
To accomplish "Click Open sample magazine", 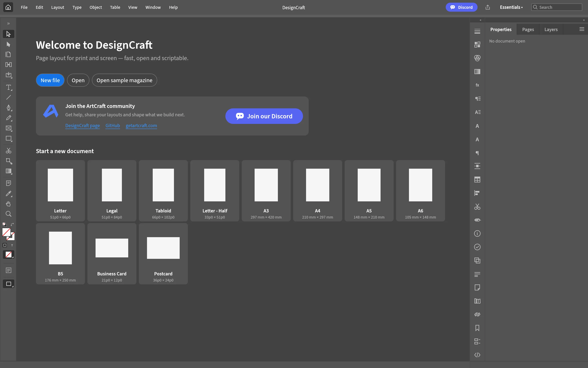I will click(124, 80).
